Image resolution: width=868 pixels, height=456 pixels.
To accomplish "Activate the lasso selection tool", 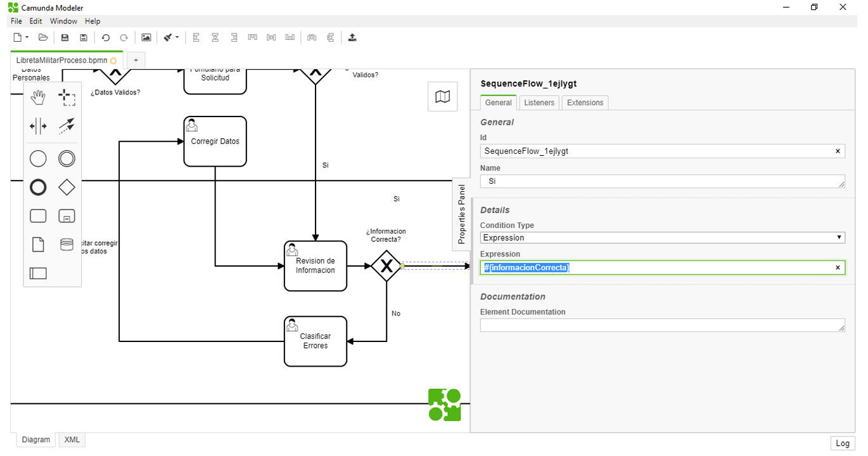I will click(67, 98).
